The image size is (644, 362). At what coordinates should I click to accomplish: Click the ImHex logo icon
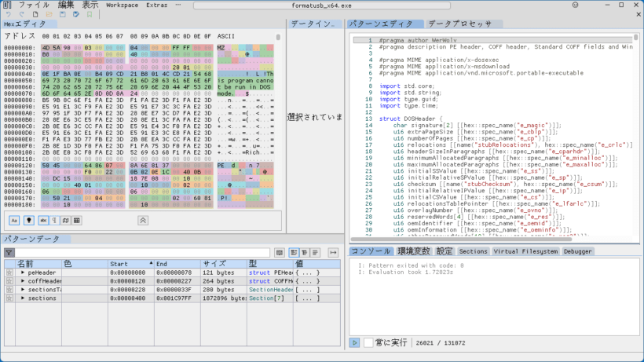pyautogui.click(x=7, y=5)
